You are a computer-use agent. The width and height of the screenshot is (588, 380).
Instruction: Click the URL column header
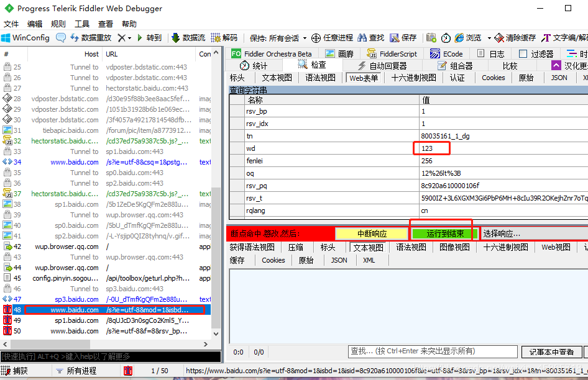pos(149,54)
